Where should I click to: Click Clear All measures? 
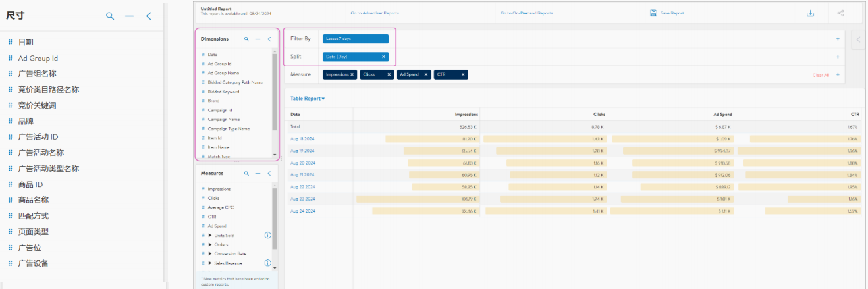[x=821, y=75]
